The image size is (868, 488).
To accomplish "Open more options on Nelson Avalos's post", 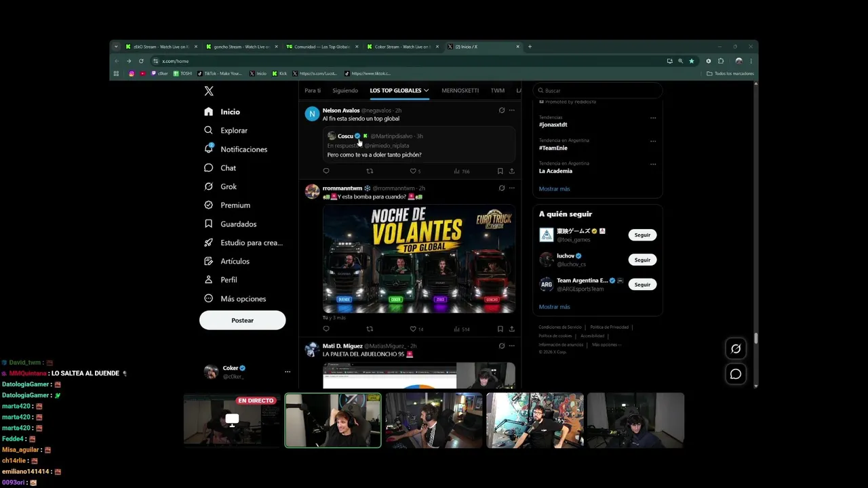I will click(x=512, y=110).
